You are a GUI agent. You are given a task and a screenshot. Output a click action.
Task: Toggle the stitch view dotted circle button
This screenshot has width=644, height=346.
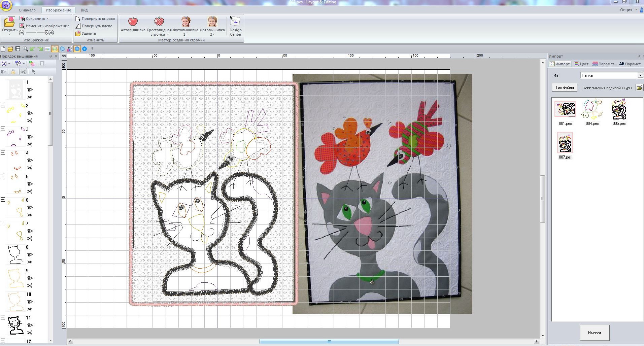[x=62, y=49]
